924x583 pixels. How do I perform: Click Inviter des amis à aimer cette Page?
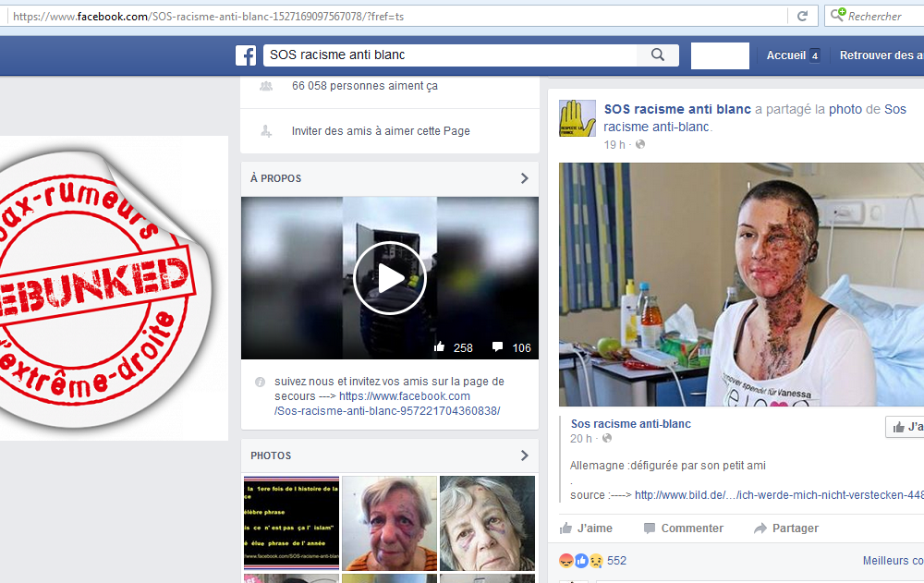pyautogui.click(x=381, y=131)
